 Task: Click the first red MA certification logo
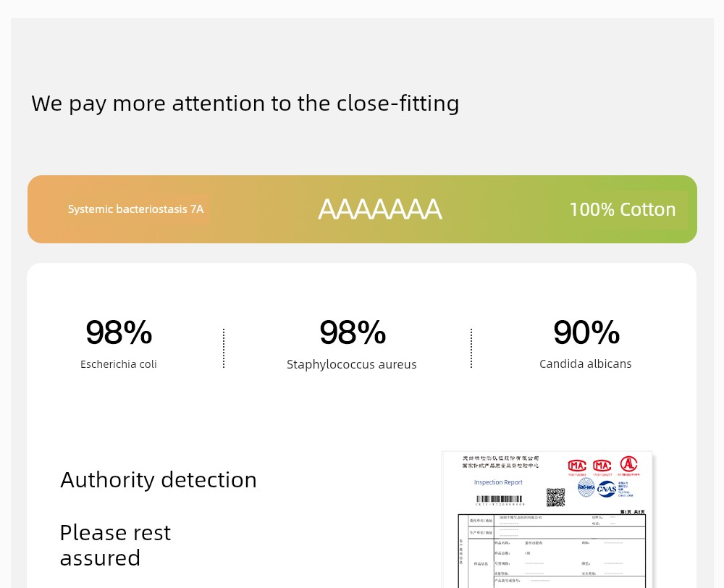coord(577,466)
